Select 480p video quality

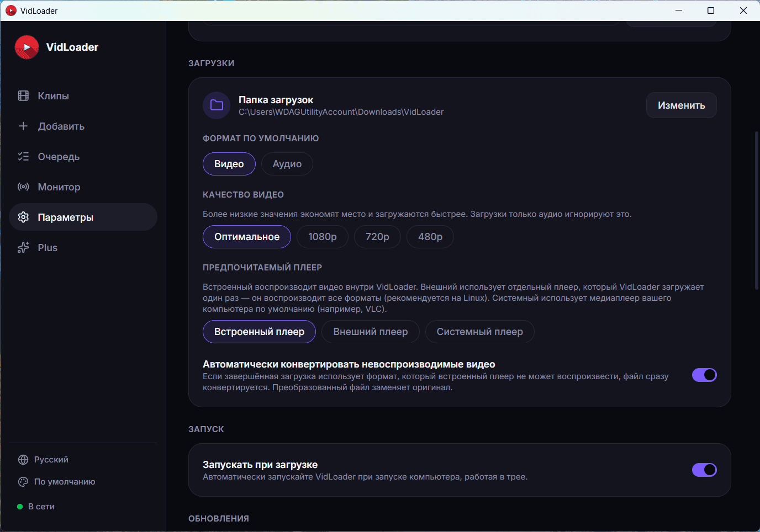[x=430, y=237]
